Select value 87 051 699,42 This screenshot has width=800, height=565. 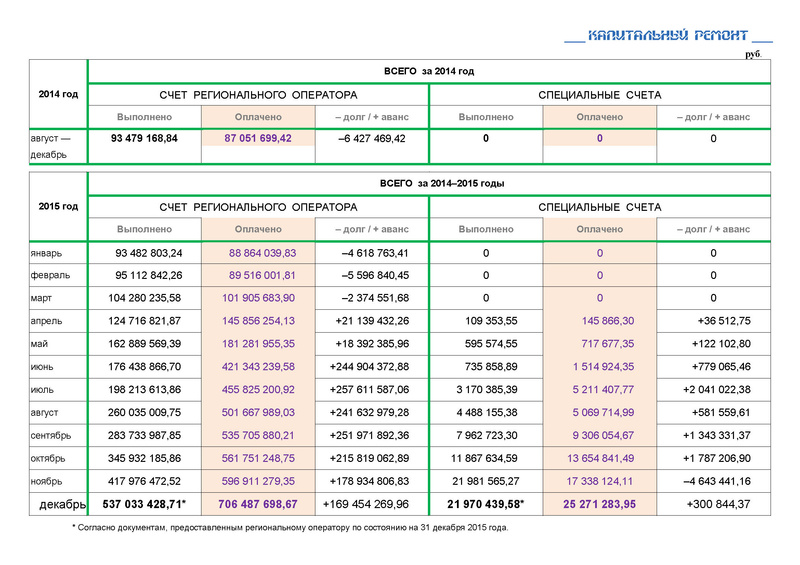tap(258, 138)
